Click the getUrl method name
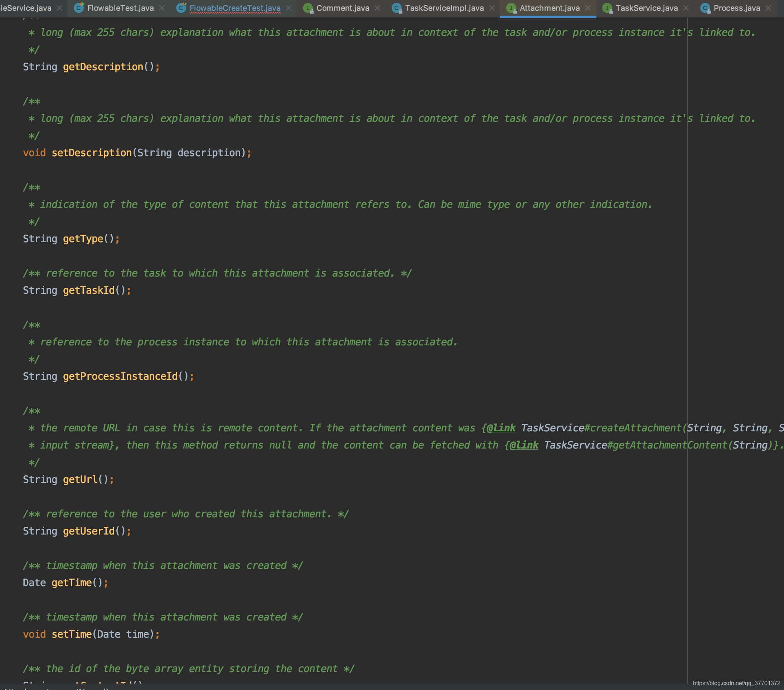The height and width of the screenshot is (690, 784). pyautogui.click(x=80, y=479)
